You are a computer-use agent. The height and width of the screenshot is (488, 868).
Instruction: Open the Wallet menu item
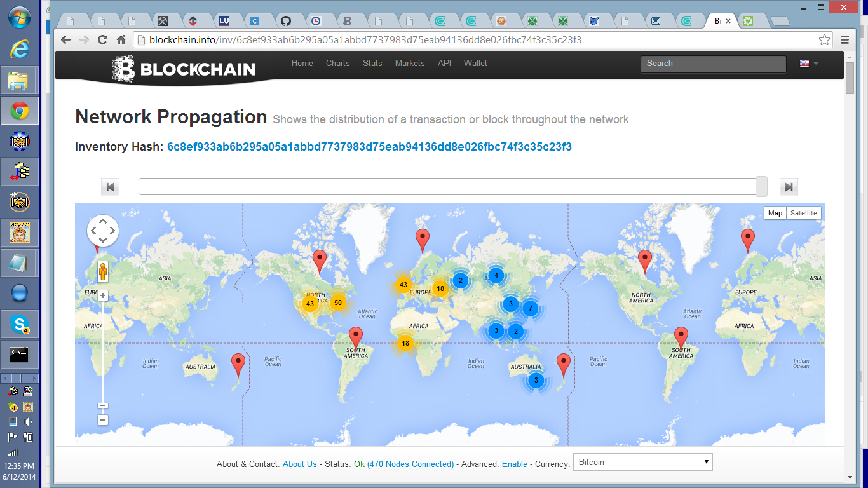[x=475, y=63]
